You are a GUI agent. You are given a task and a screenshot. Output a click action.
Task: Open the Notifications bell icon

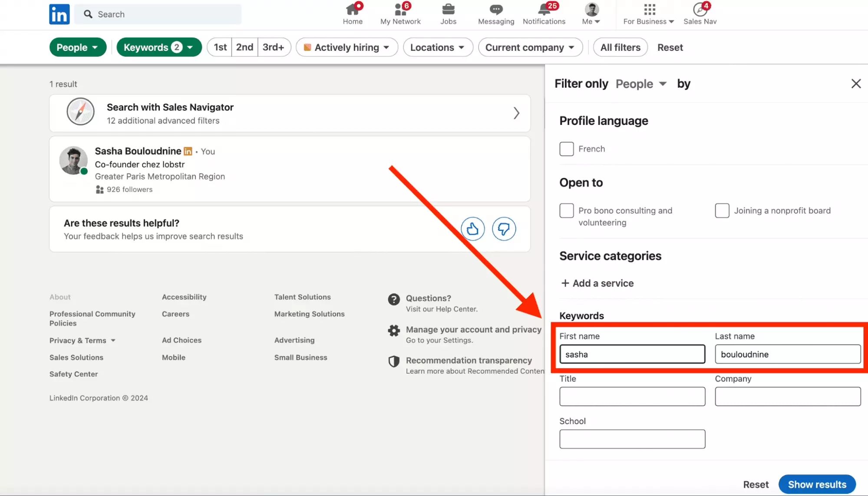[544, 9]
